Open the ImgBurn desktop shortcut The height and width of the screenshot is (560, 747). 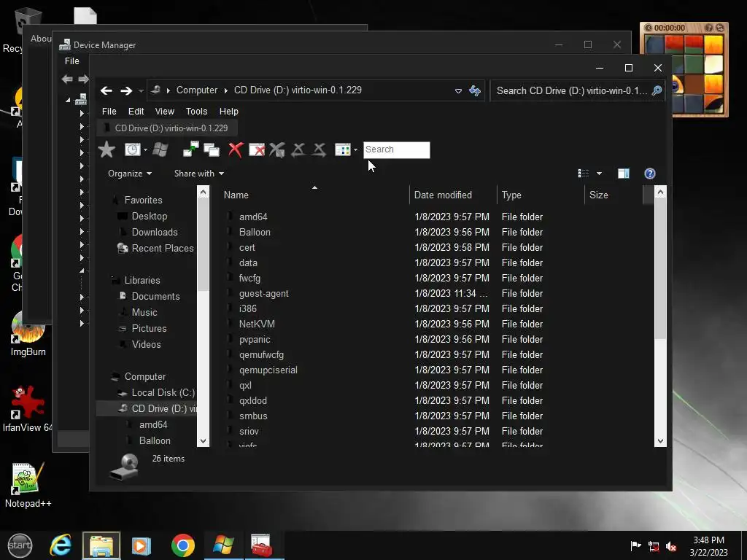[x=28, y=335]
